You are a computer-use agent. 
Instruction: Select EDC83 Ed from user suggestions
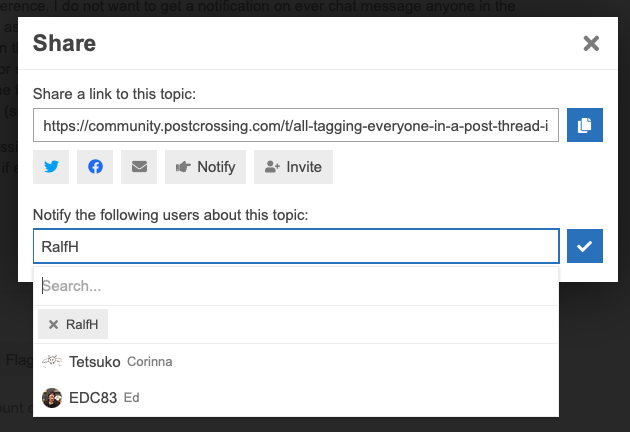point(296,398)
